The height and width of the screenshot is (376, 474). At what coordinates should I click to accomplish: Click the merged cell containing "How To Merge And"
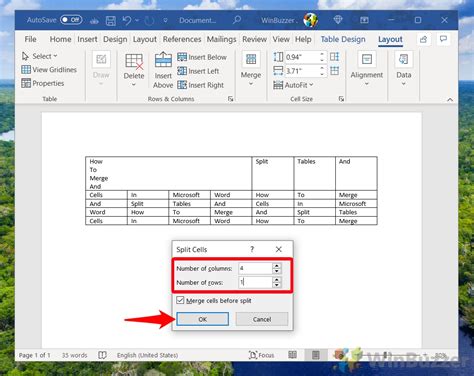[169, 174]
